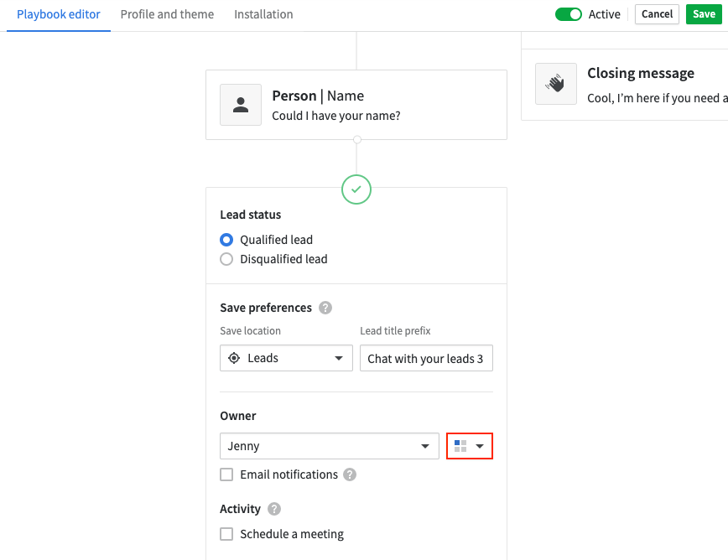
Task: Click the target icon in Leads dropdown
Action: coord(234,358)
